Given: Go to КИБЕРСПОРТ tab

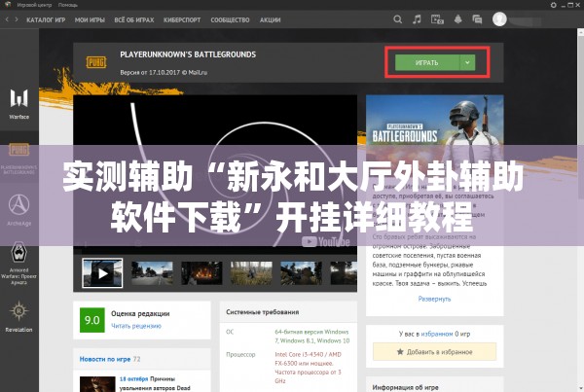Looking at the screenshot, I should (x=182, y=20).
